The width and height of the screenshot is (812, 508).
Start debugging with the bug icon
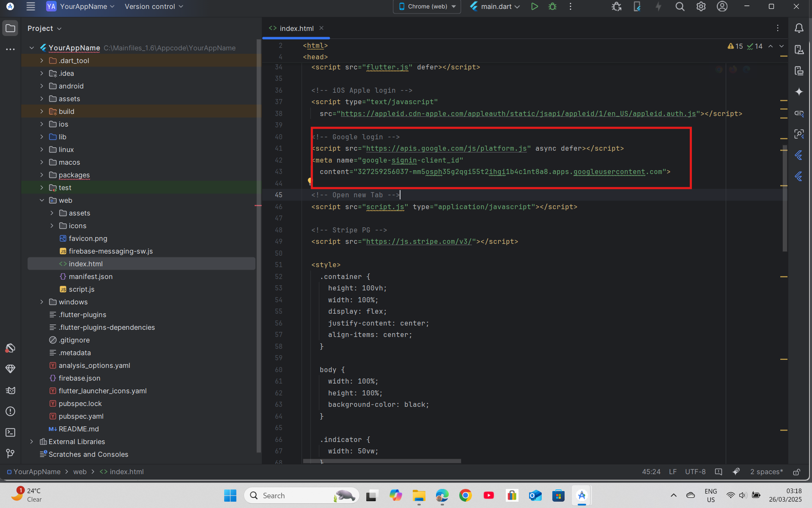tap(552, 6)
